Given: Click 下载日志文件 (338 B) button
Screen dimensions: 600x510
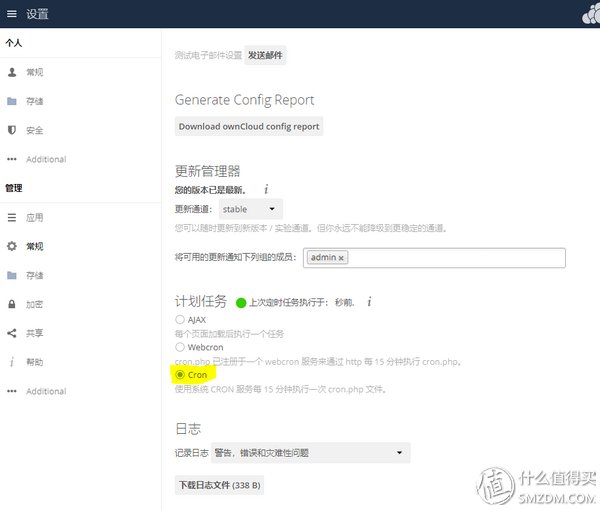Looking at the screenshot, I should click(219, 485).
